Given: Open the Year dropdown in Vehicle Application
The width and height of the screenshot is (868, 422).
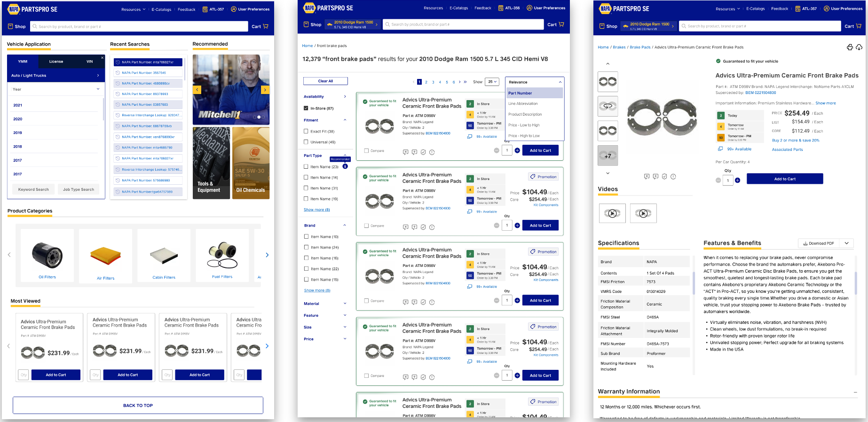Looking at the screenshot, I should tap(56, 89).
